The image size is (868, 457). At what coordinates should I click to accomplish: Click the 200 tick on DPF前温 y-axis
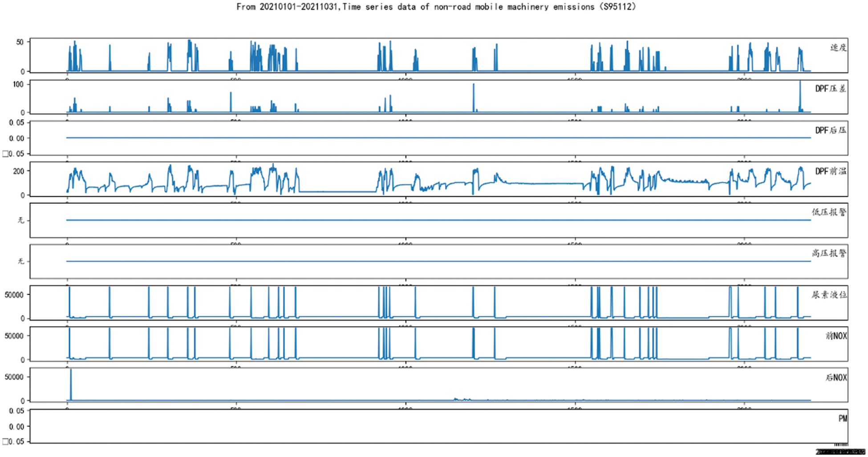point(18,171)
